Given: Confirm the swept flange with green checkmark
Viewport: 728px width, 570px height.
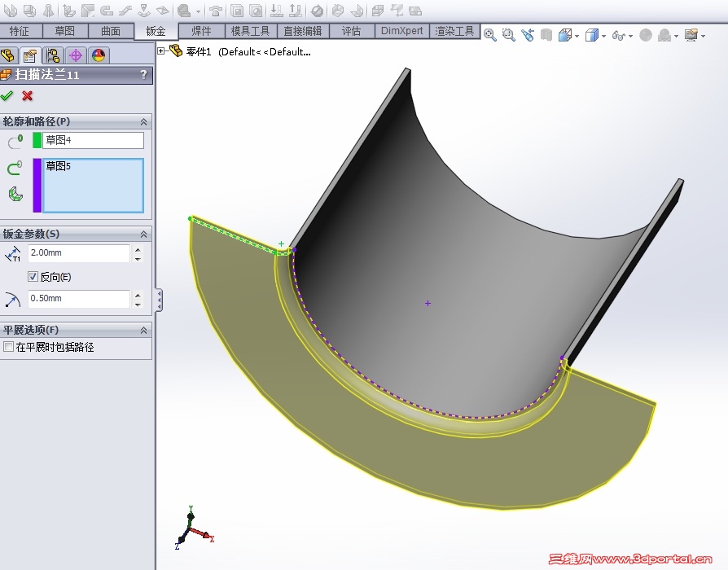Looking at the screenshot, I should (x=7, y=96).
